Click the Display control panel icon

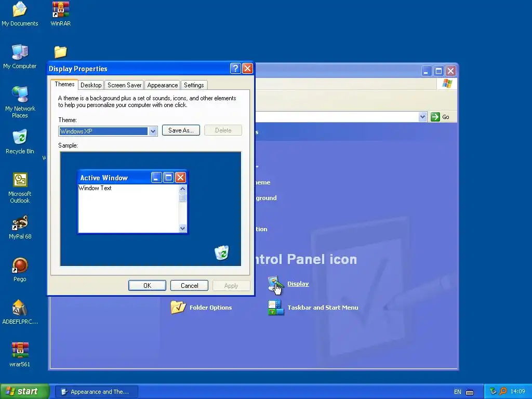coord(275,284)
